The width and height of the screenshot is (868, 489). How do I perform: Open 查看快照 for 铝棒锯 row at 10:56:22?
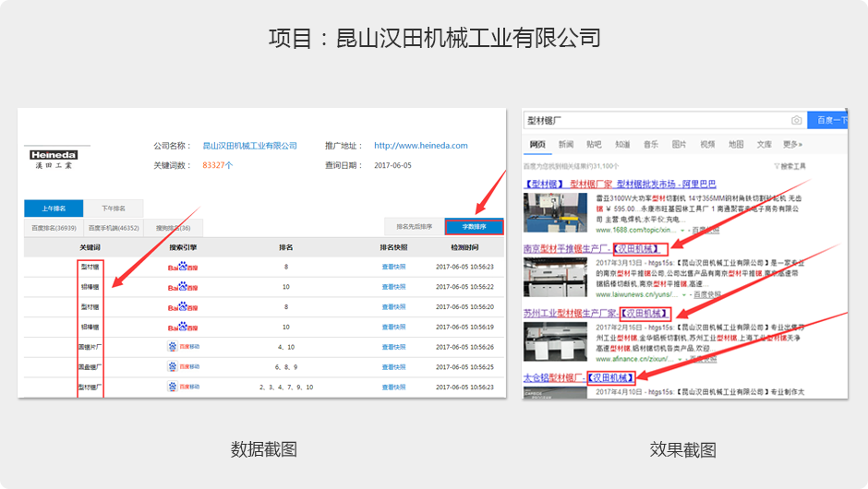393,287
